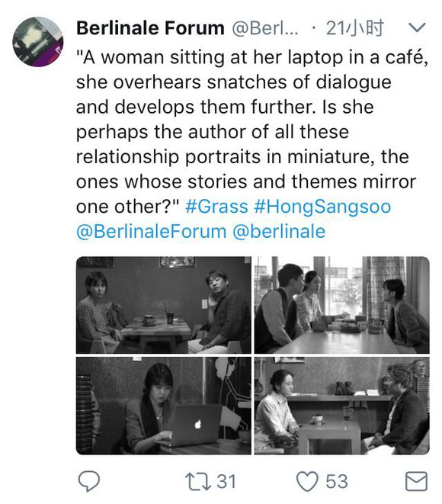442x504 pixels.
Task: Like the tweet with heart icon
Action: pos(307,481)
